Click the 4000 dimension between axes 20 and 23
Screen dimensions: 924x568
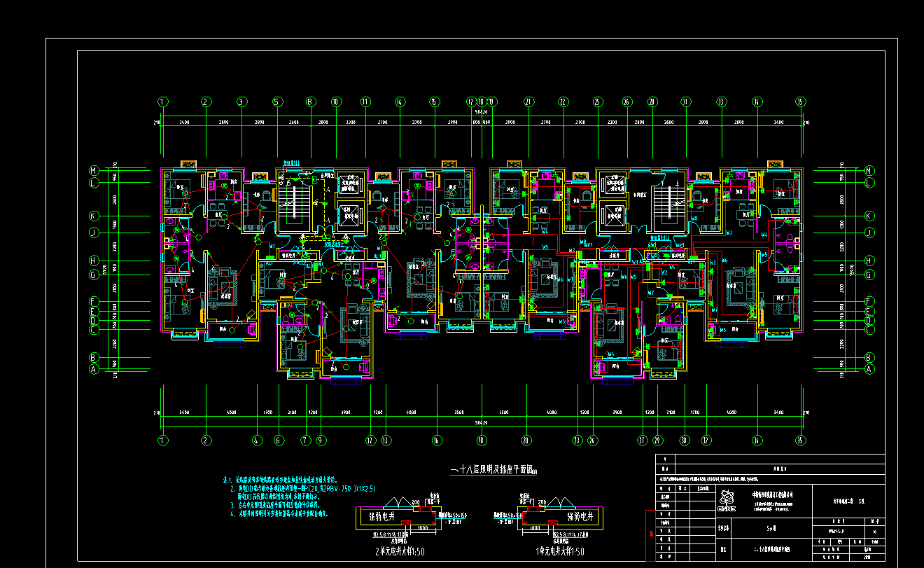551,413
